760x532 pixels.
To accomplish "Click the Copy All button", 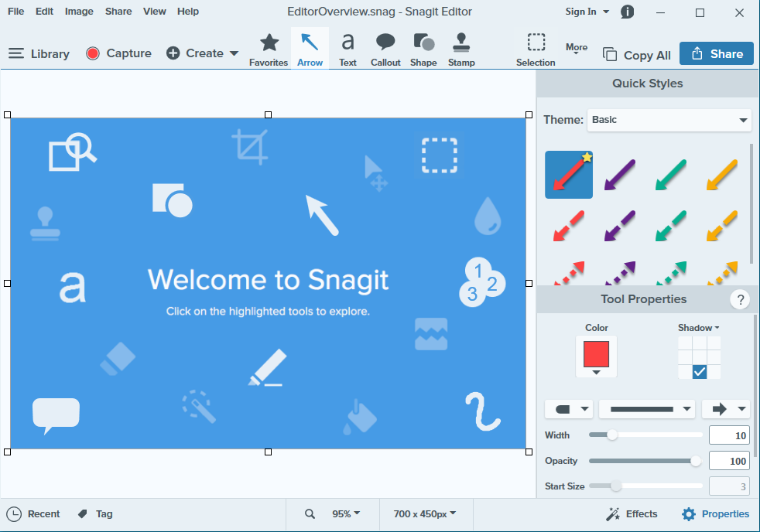I will click(637, 55).
